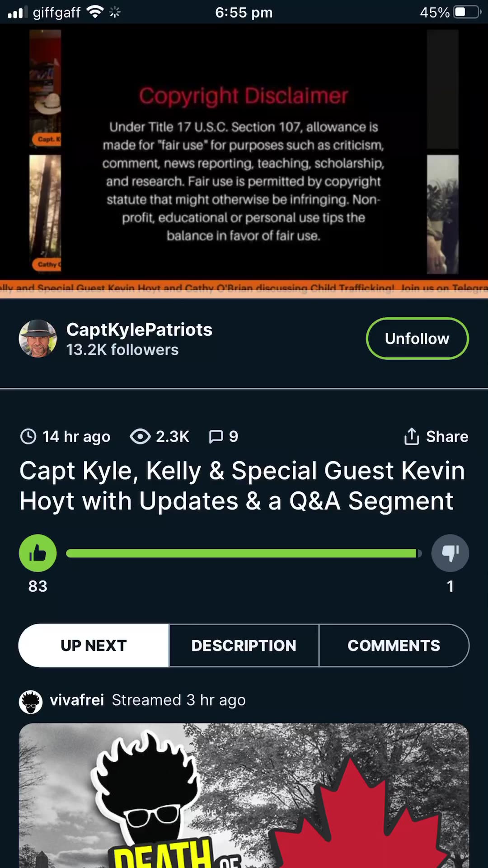
Task: Switch to the DESCRIPTION tab
Action: click(244, 646)
